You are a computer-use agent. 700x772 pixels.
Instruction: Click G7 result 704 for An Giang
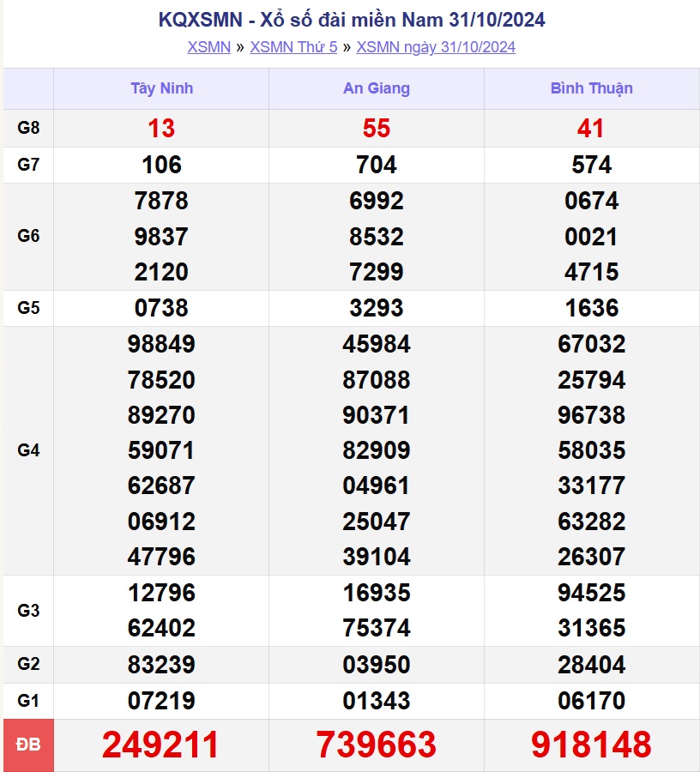377,165
